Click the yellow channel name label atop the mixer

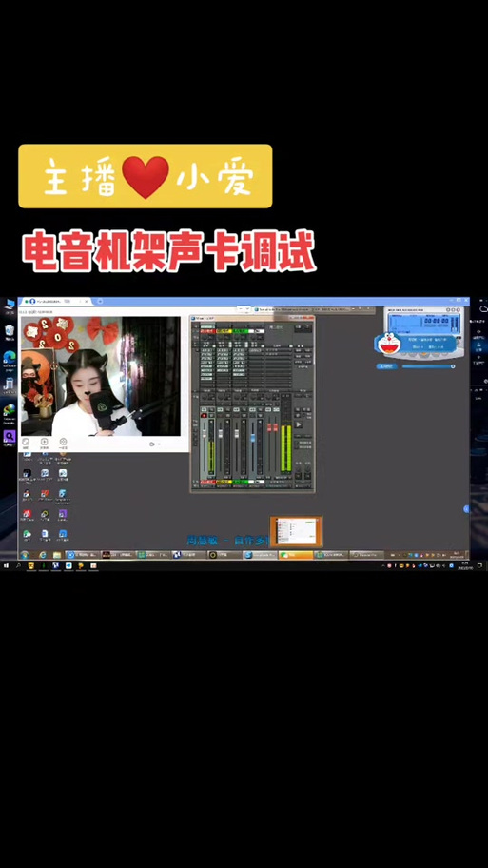click(224, 331)
